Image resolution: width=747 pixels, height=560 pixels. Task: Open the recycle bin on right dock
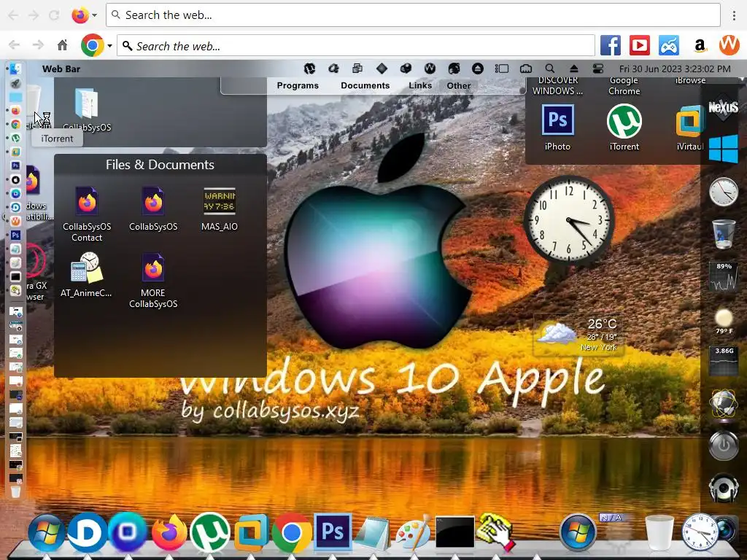tap(723, 233)
